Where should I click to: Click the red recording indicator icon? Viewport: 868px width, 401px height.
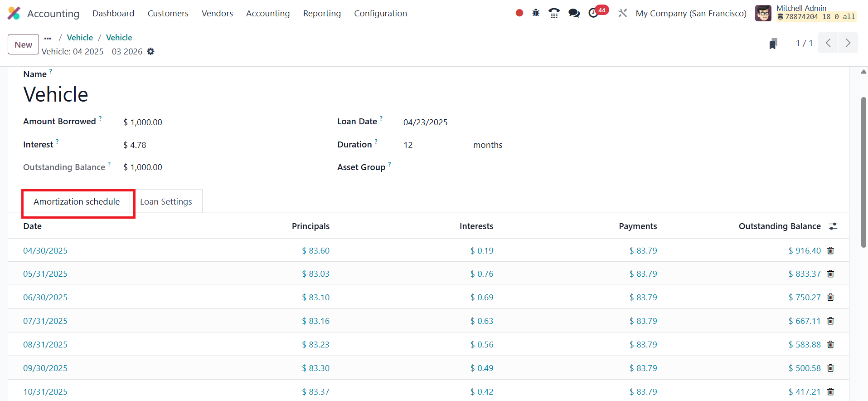pos(519,13)
